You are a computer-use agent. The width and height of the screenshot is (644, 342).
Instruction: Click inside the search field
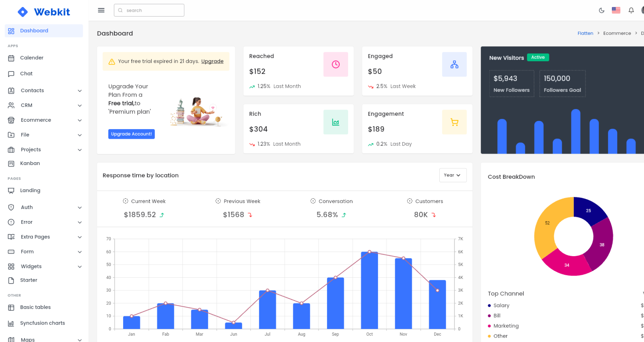click(x=149, y=10)
